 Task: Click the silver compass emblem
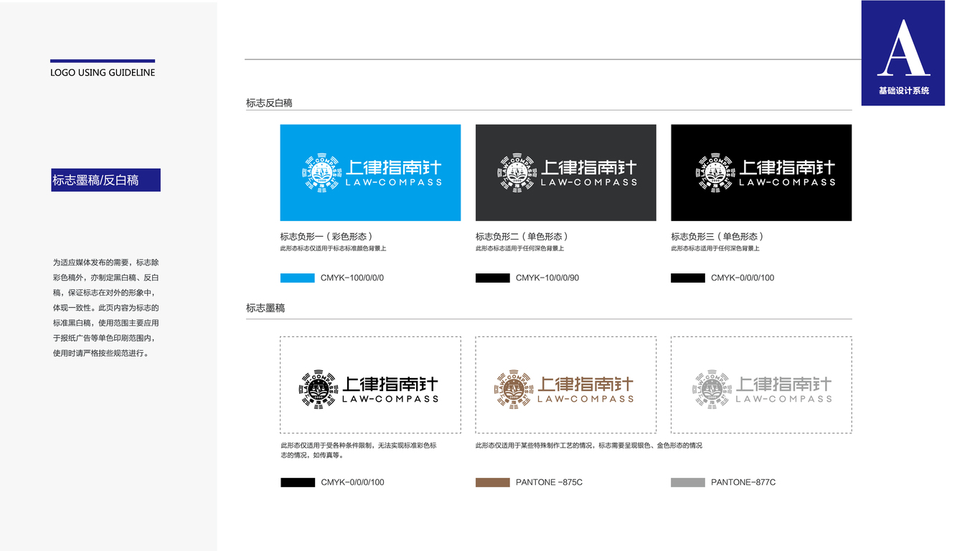point(711,390)
